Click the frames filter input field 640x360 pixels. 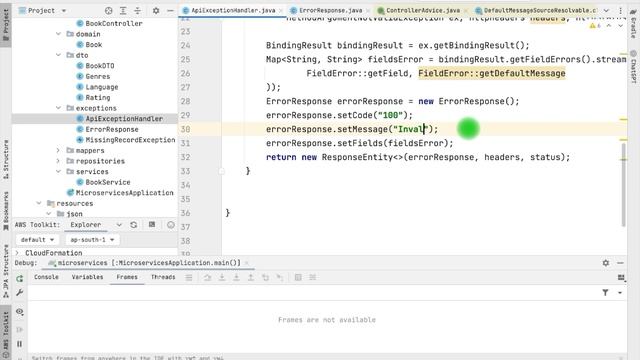312,293
